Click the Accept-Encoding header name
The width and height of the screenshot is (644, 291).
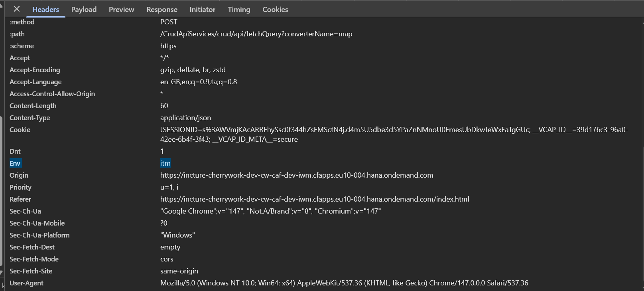35,70
